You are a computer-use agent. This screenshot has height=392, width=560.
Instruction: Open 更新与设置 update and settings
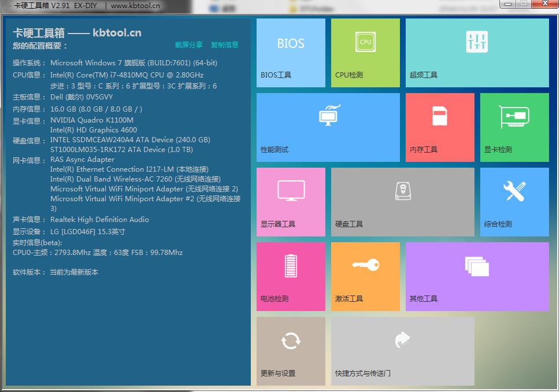click(290, 350)
